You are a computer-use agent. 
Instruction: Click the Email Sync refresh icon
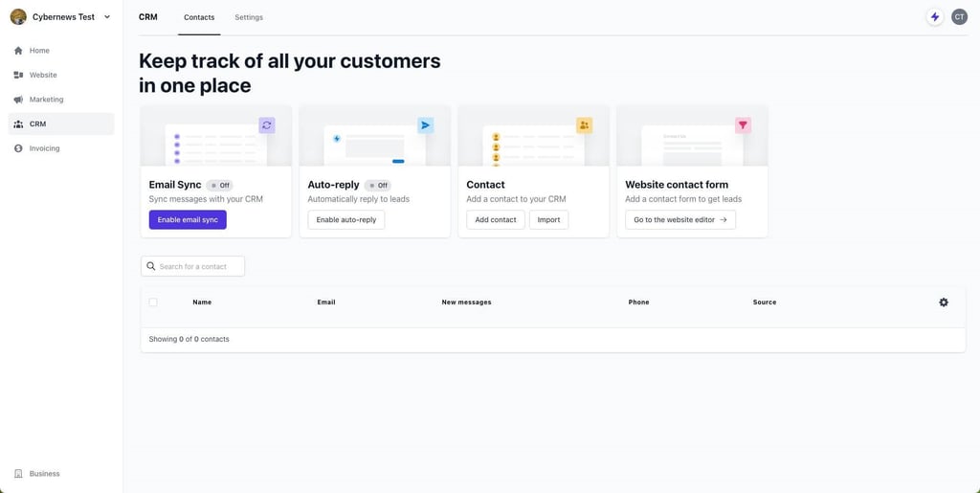[267, 125]
